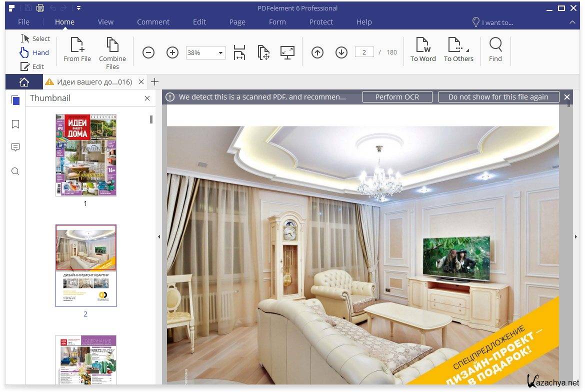The width and height of the screenshot is (585, 392).
Task: Click the Perform OCR button
Action: tap(397, 97)
